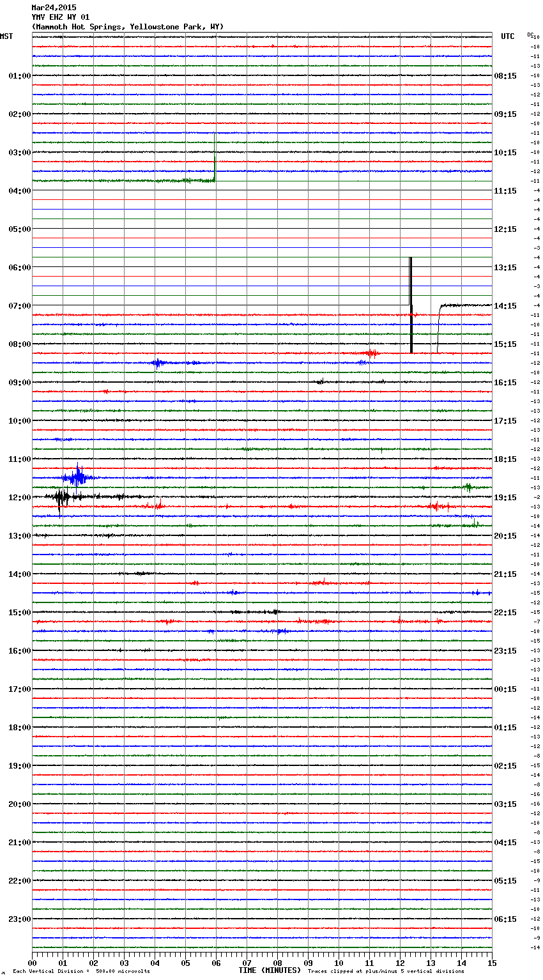The image size is (543, 980).
Task: Click the 14:15 UTC time label
Action: (505, 306)
